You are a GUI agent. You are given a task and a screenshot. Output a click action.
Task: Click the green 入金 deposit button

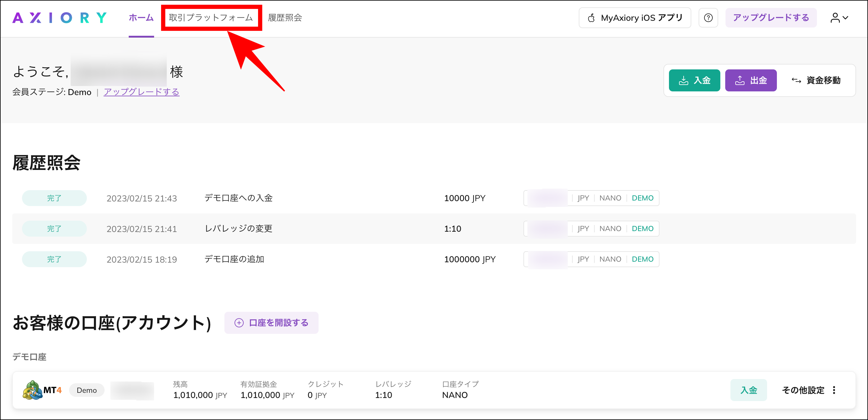[694, 80]
